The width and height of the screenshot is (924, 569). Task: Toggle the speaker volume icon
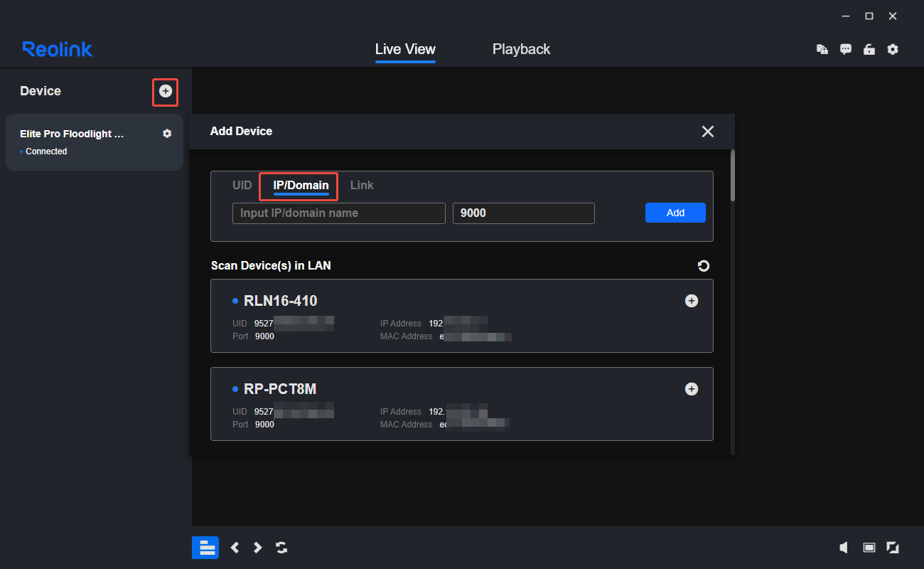coord(844,547)
